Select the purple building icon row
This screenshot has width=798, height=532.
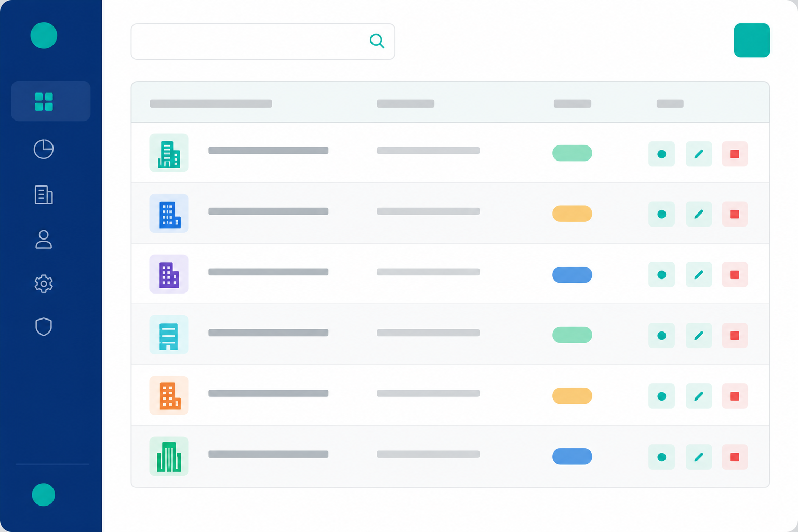[450, 274]
